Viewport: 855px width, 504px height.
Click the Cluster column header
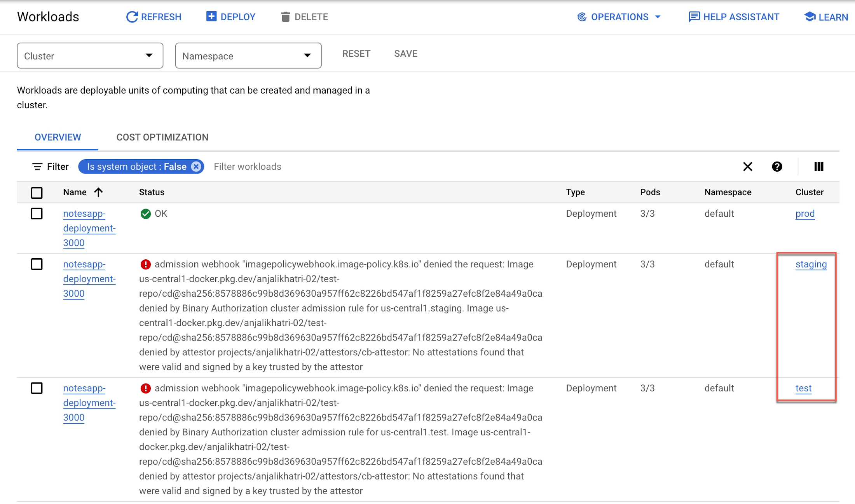810,192
